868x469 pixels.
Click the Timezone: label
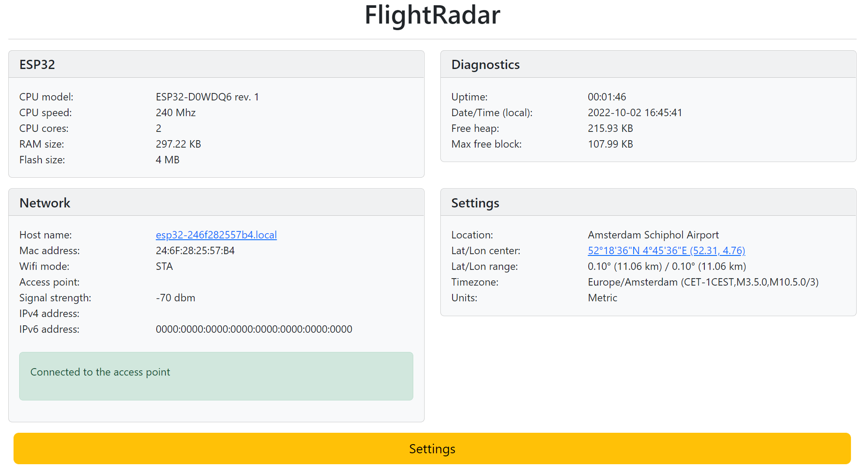pos(475,282)
